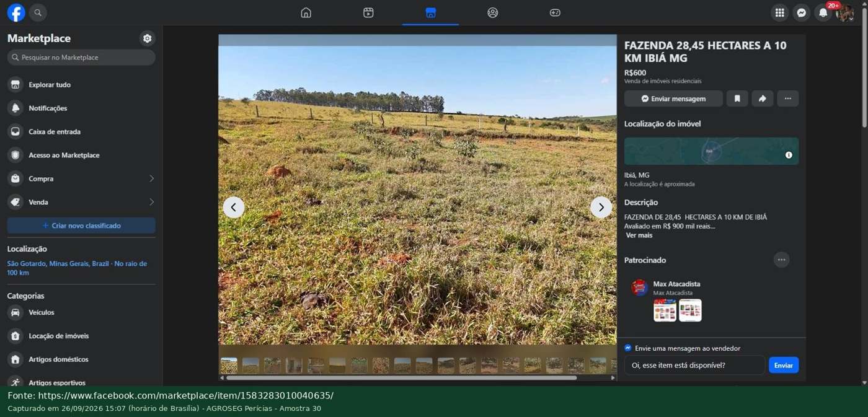Viewport: 868px width, 417px height.
Task: Open Notificações in the Marketplace sidebar
Action: pyautogui.click(x=81, y=108)
